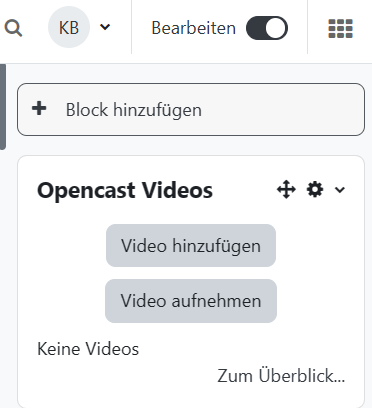
Task: Click the dark scrollbar handle at left edge
Action: tap(3, 107)
